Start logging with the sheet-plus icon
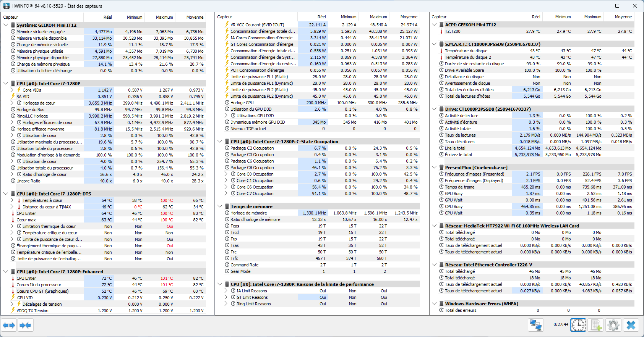Screen dimensions: 644x337 pyautogui.click(x=596, y=325)
